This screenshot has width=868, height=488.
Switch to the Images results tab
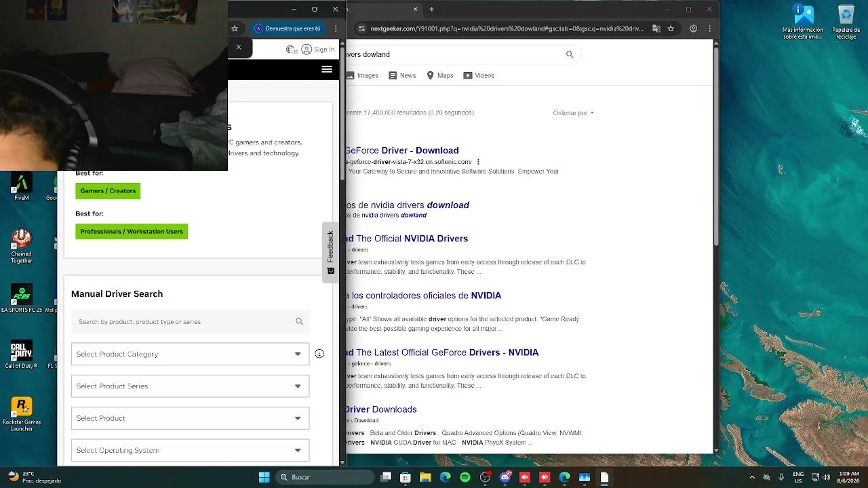click(x=362, y=75)
